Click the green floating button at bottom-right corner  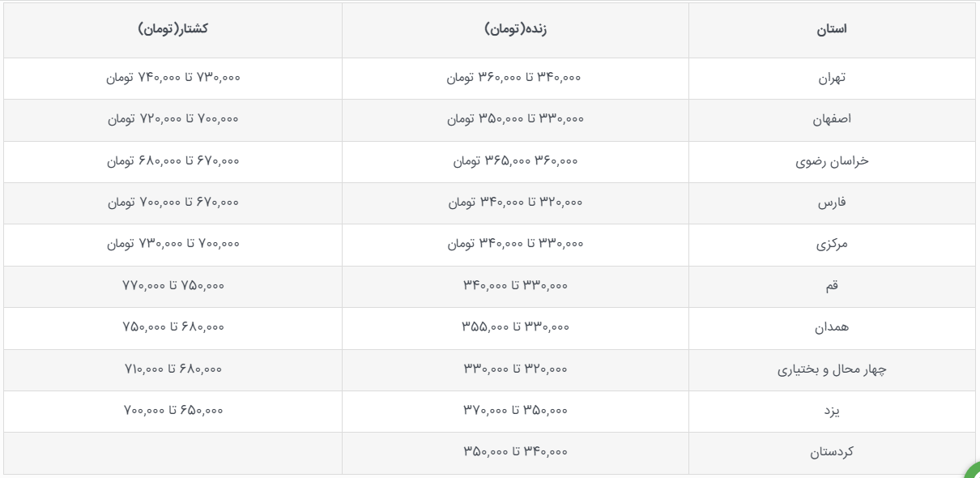tap(974, 472)
